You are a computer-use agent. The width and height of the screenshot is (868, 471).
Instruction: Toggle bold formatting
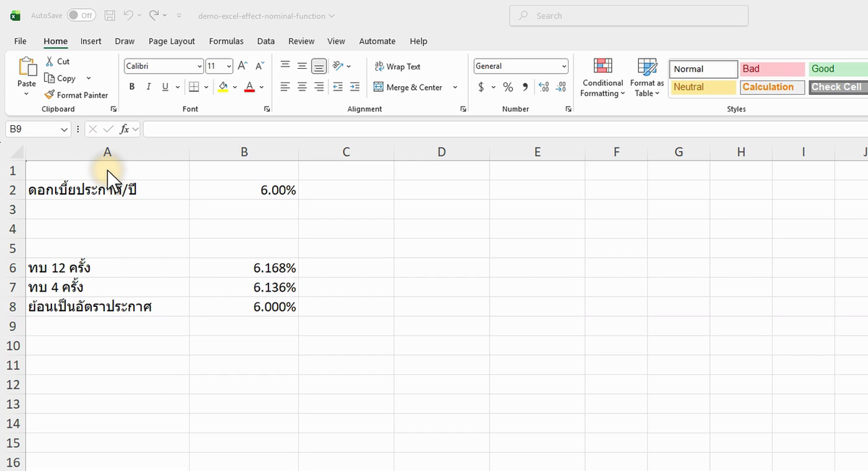point(132,87)
